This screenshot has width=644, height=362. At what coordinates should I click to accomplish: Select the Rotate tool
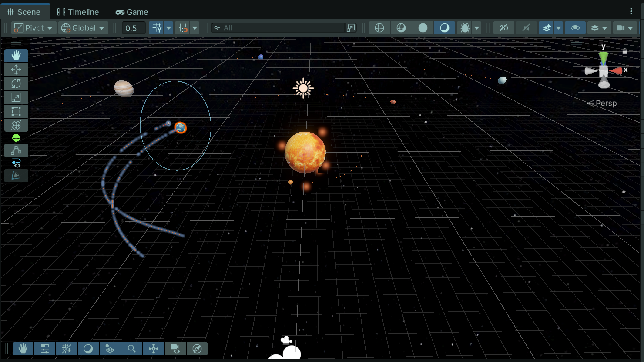tap(16, 83)
